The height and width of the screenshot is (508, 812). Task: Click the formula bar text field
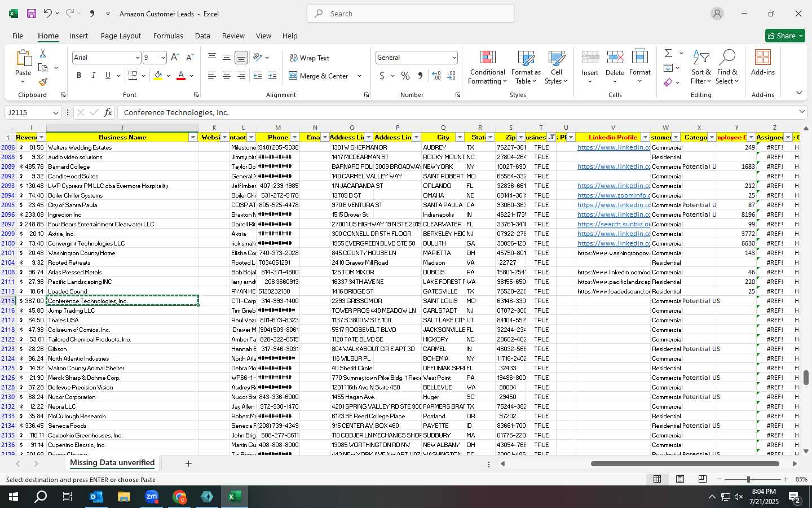(x=457, y=112)
